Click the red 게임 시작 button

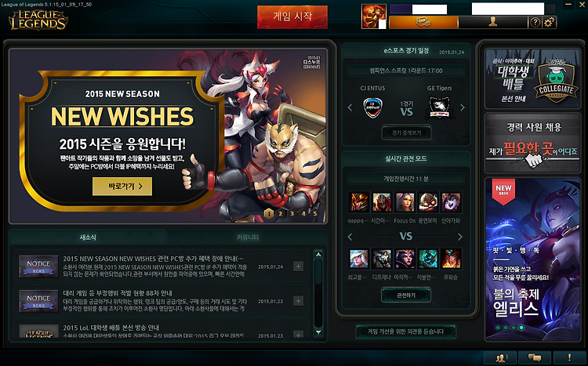tap(292, 17)
